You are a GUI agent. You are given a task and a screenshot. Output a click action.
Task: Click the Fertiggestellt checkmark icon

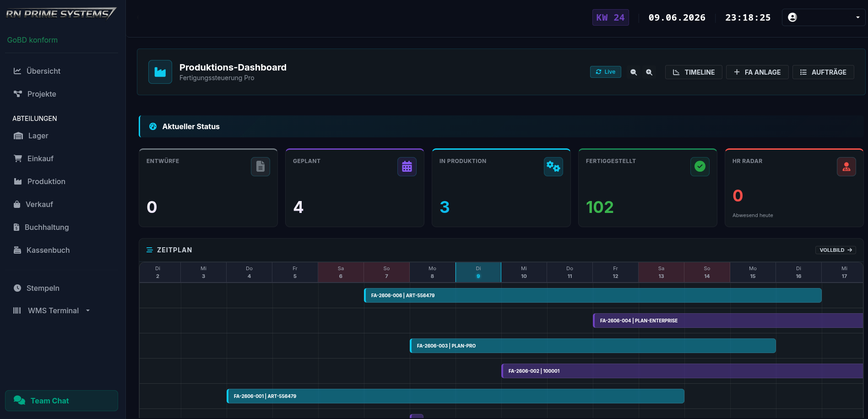pos(700,167)
